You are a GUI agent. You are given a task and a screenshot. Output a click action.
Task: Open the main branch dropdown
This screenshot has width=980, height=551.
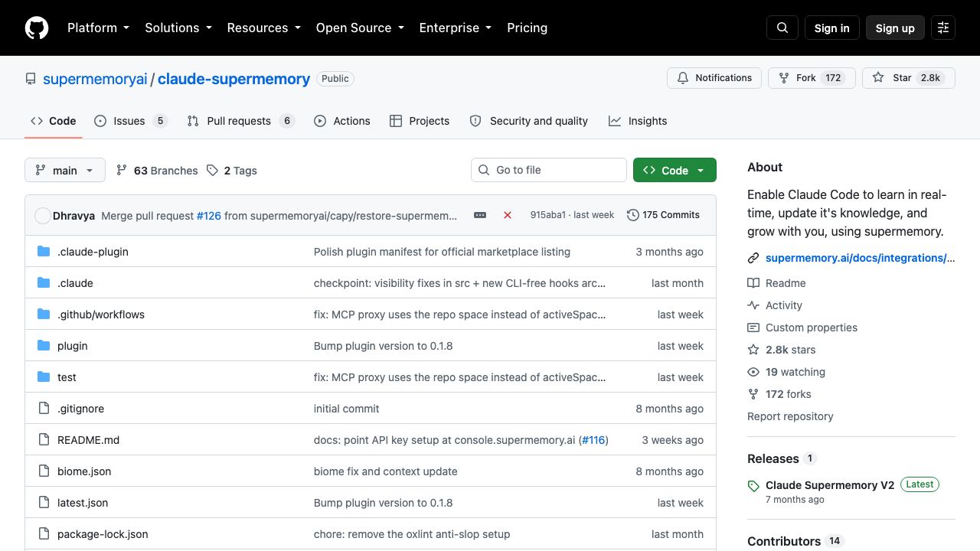64,170
